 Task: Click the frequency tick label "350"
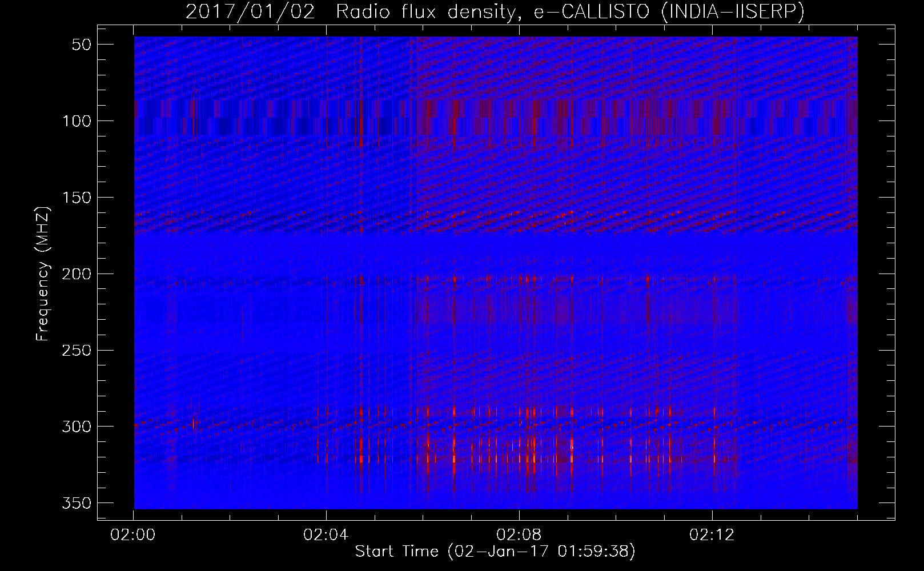pyautogui.click(x=77, y=503)
